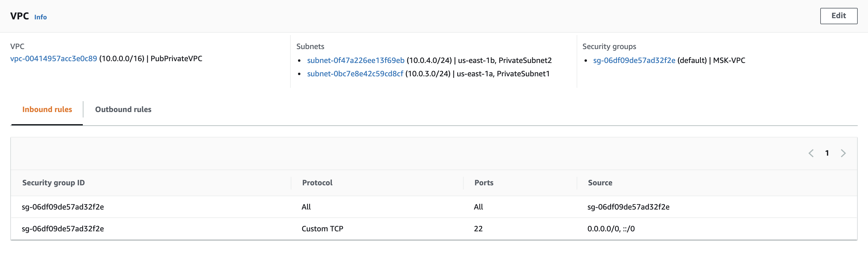The height and width of the screenshot is (261, 868).
Task: Select security group ID in the All protocol row
Action: point(63,207)
